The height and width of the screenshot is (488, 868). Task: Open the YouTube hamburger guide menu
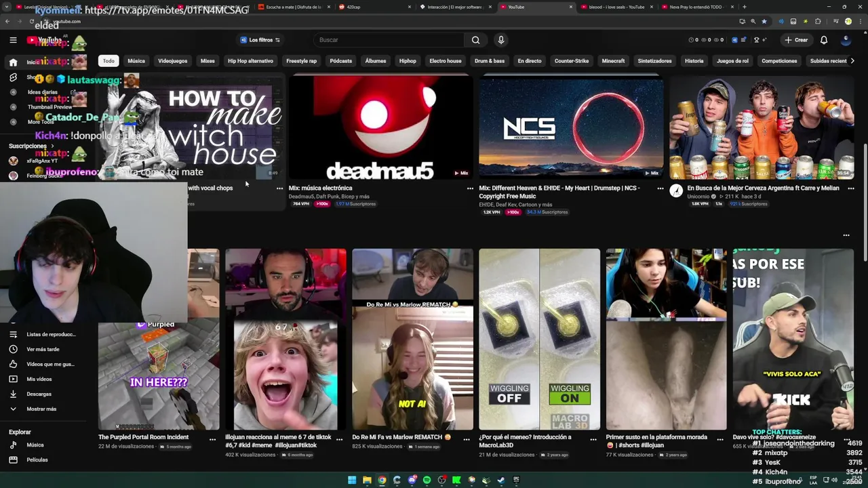(13, 40)
